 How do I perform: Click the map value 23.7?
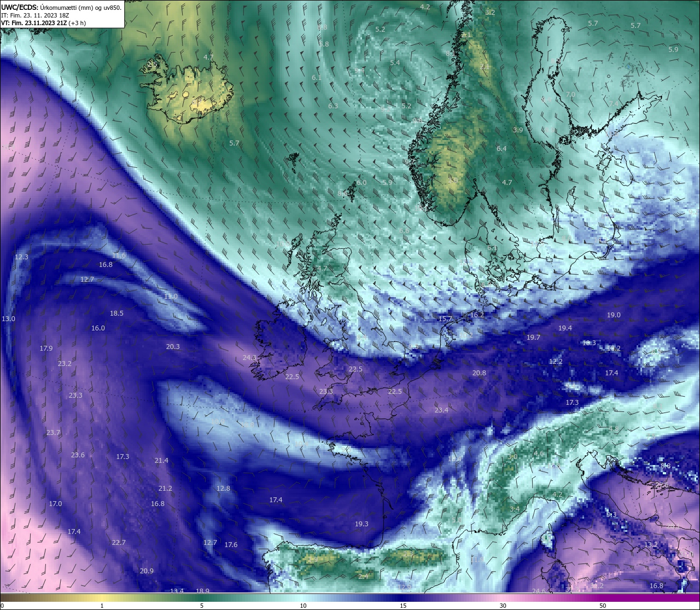[53, 432]
